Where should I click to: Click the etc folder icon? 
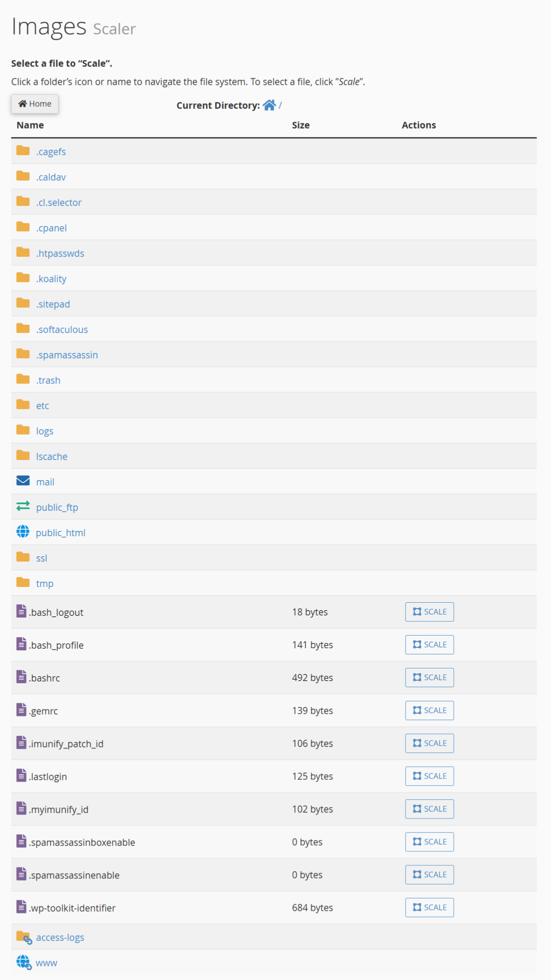23,404
